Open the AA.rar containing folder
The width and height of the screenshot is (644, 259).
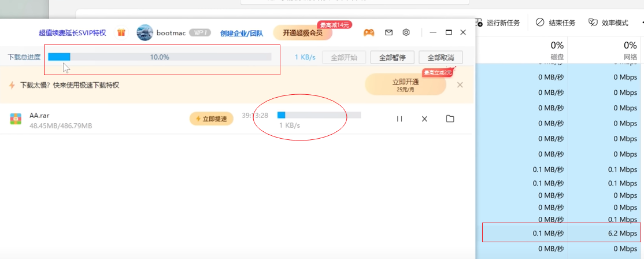(450, 119)
